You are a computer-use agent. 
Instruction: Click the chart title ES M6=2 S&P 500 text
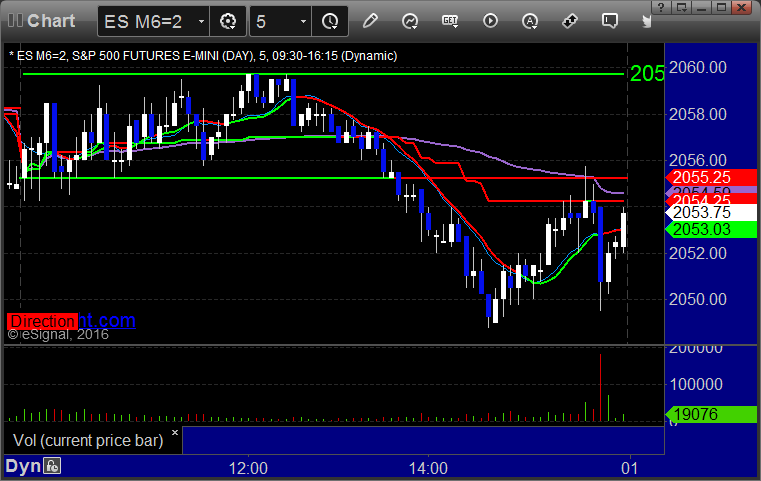[203, 56]
